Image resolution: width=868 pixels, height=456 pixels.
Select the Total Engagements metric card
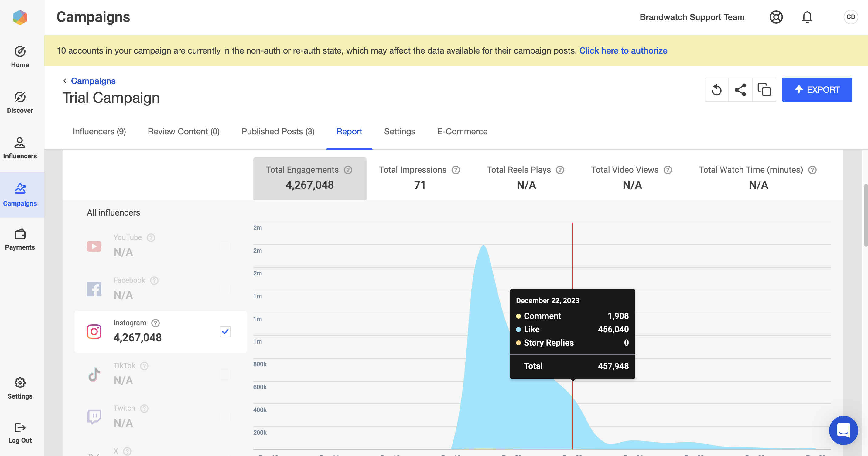pyautogui.click(x=310, y=178)
